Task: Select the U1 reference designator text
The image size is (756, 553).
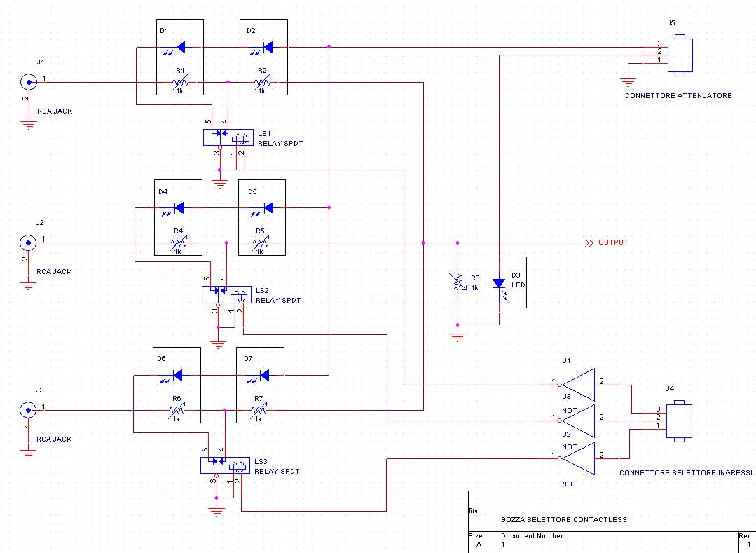Action: tap(566, 361)
